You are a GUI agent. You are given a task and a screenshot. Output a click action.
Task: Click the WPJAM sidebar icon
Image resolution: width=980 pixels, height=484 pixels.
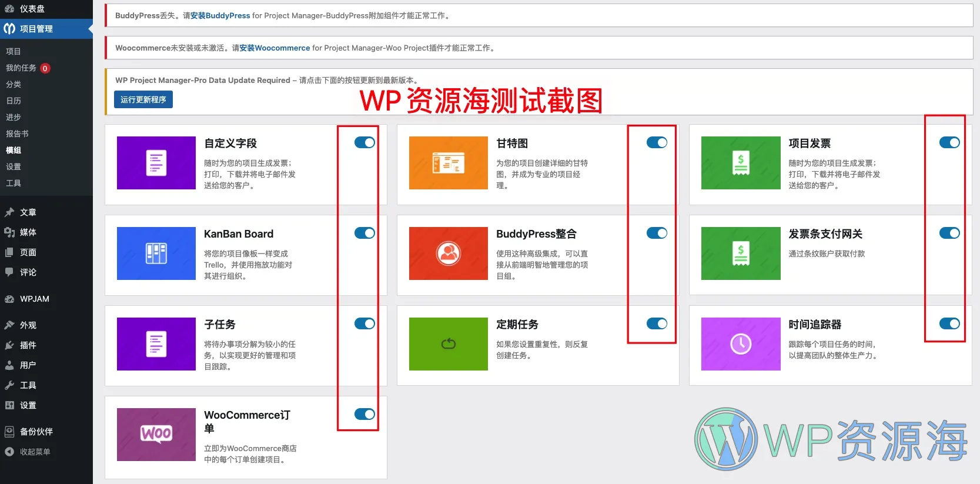(x=9, y=299)
